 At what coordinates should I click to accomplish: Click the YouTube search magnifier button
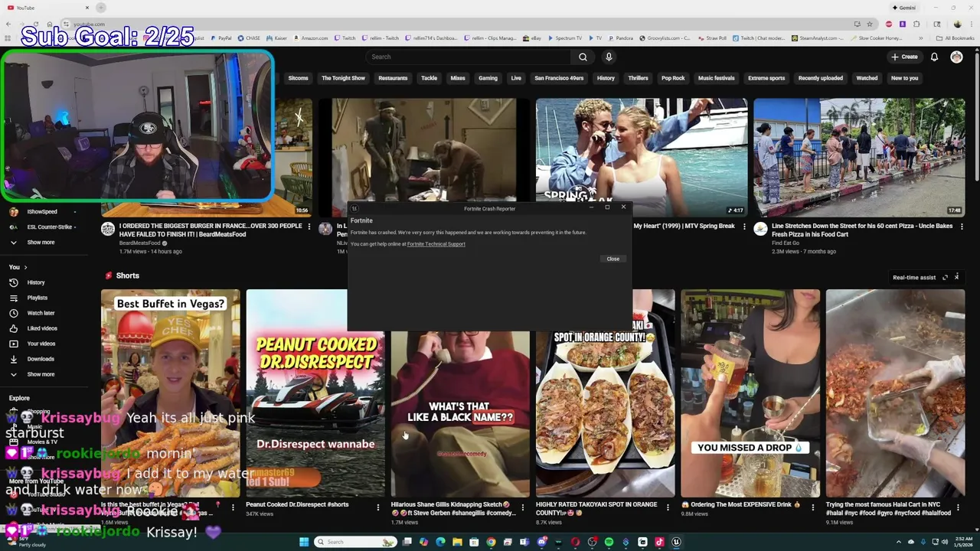(x=583, y=57)
